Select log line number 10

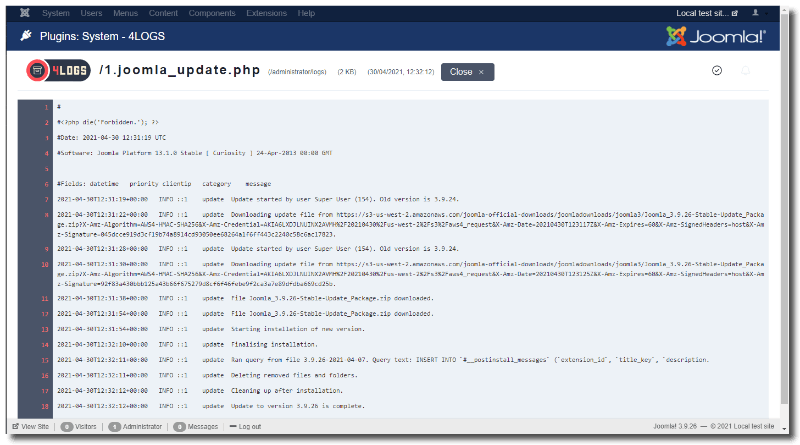45,264
